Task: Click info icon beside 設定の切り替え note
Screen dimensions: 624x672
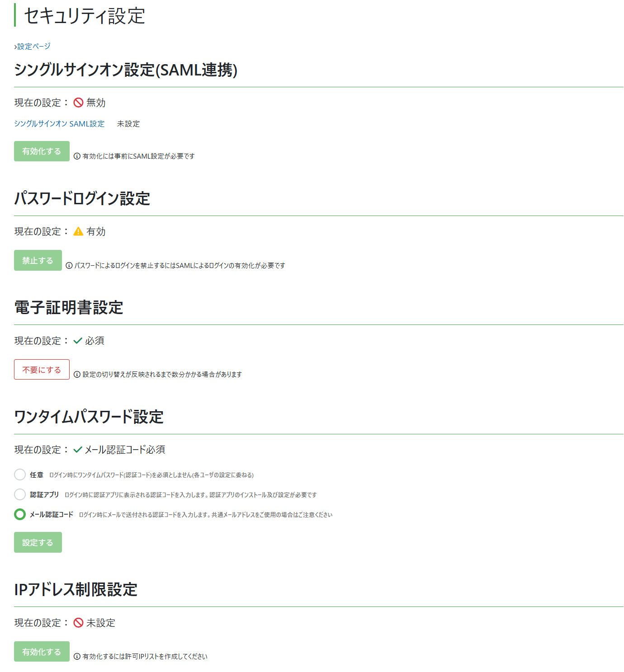Action: pyautogui.click(x=77, y=375)
